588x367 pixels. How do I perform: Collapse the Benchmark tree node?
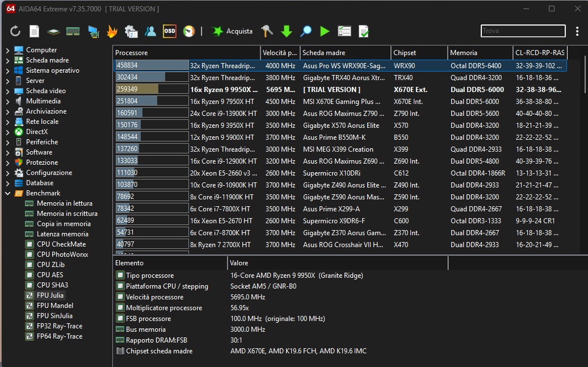click(x=7, y=193)
